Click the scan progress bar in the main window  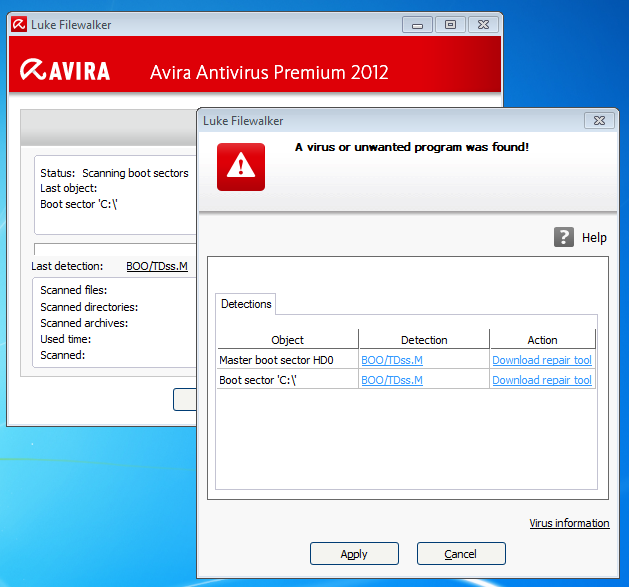pyautogui.click(x=115, y=249)
